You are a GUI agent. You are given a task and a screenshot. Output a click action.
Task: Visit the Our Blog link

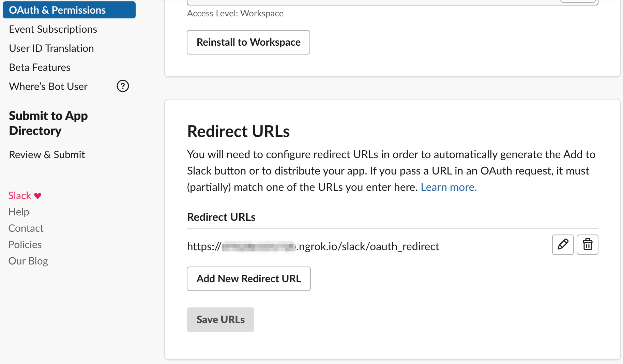[28, 261]
